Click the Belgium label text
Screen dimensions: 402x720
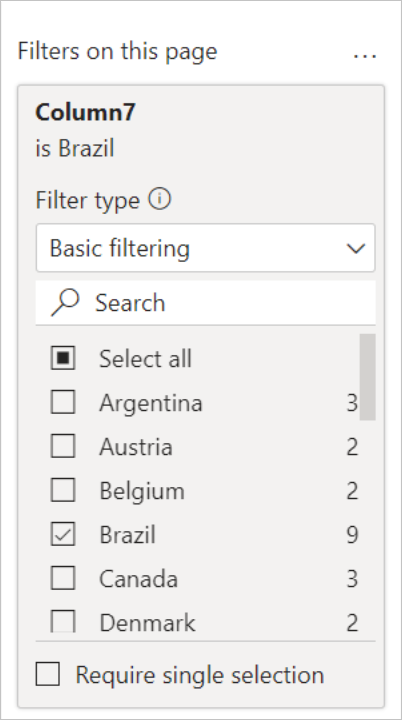tap(142, 491)
